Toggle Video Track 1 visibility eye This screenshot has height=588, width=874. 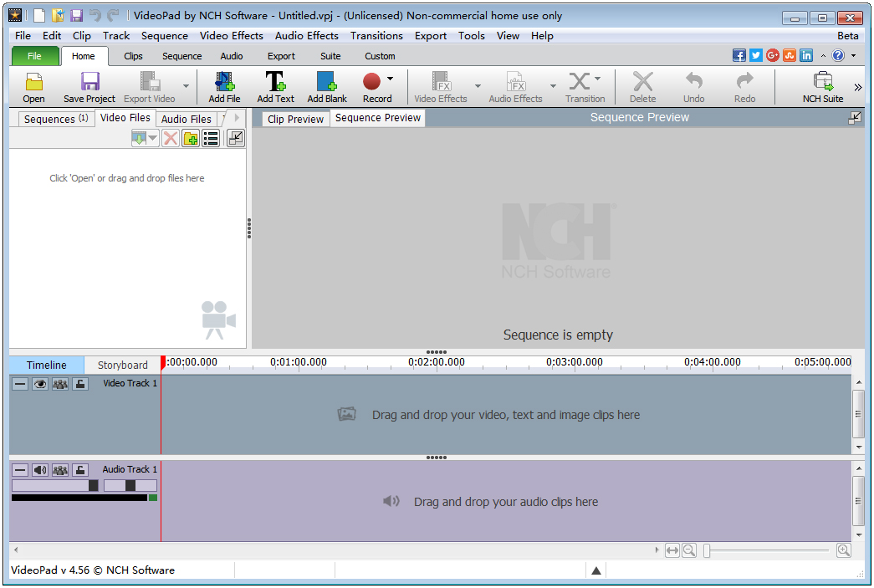coord(40,384)
